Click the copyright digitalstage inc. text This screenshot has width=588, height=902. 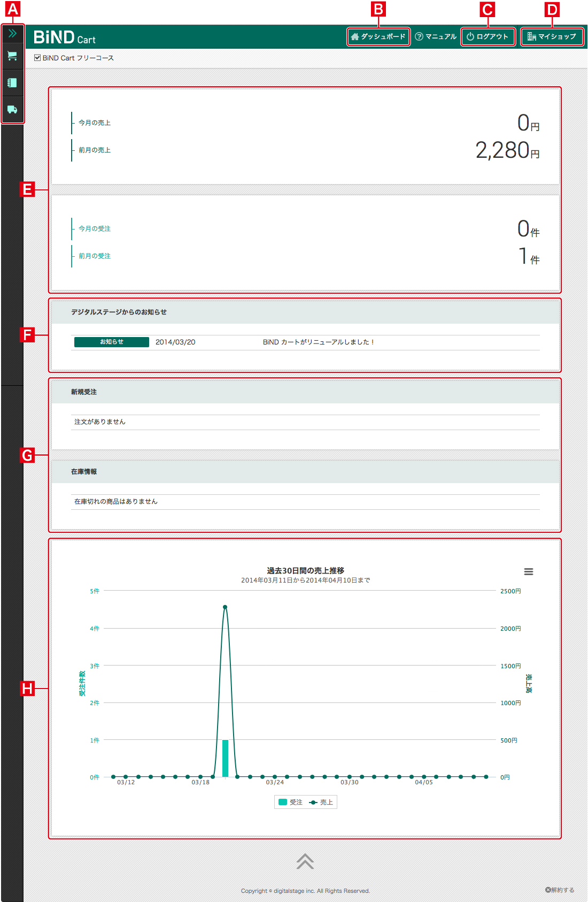(305, 891)
